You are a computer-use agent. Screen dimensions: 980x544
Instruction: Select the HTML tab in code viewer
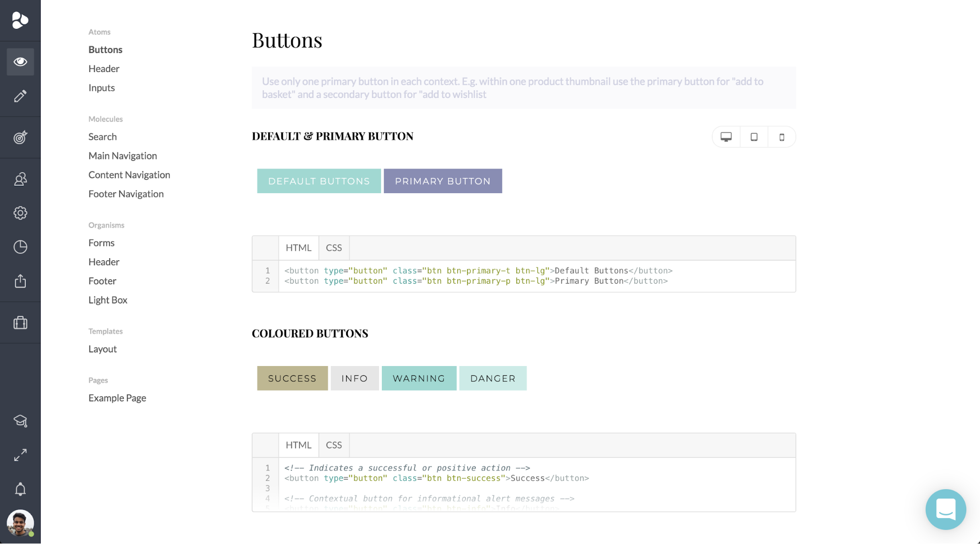point(299,248)
